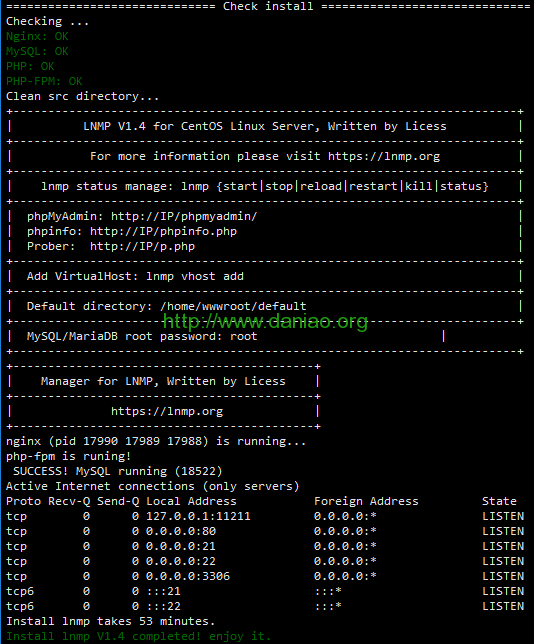The image size is (534, 644).
Task: Click the 'Nginx: OK' status line
Action: 37,37
